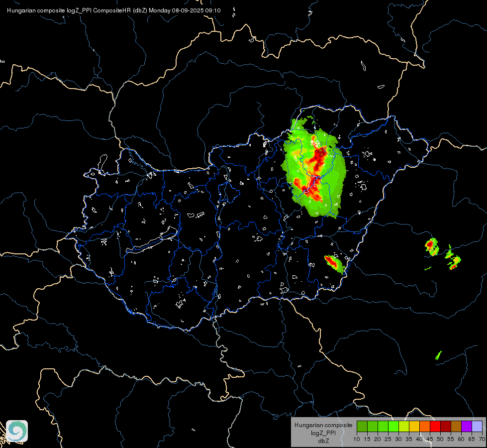Select the 40-45 dBZ orange legend swatch
487x448 pixels.
[425, 426]
